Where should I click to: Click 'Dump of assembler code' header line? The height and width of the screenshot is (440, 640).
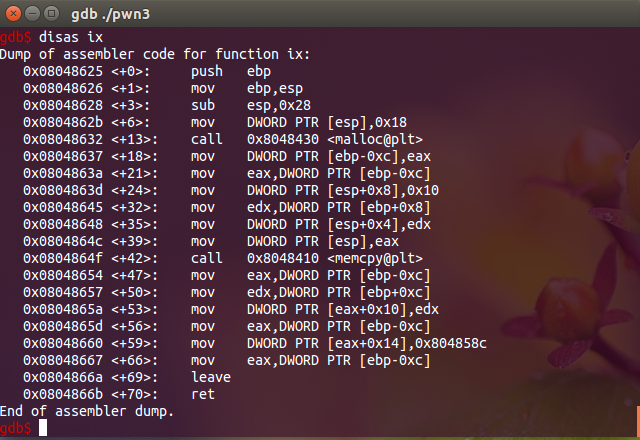click(x=155, y=54)
